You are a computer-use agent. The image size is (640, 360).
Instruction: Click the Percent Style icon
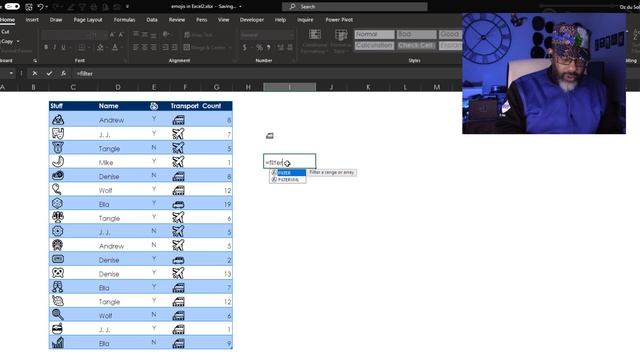[x=259, y=48]
